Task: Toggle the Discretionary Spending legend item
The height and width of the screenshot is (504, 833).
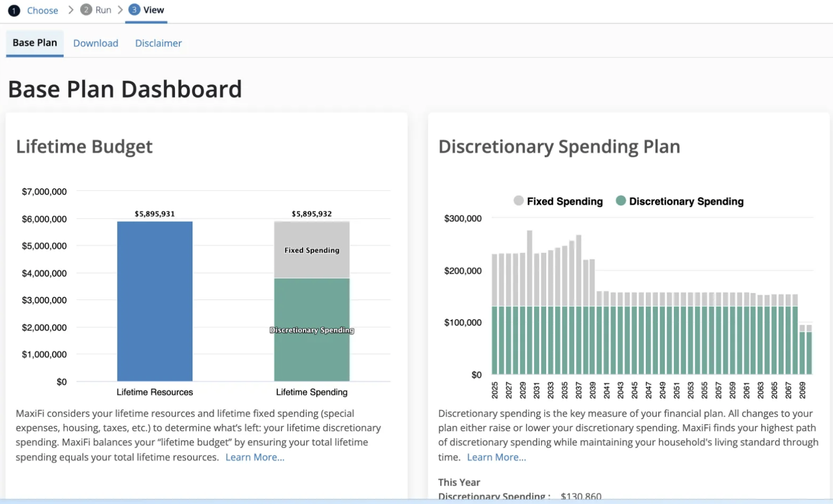Action: pos(680,201)
